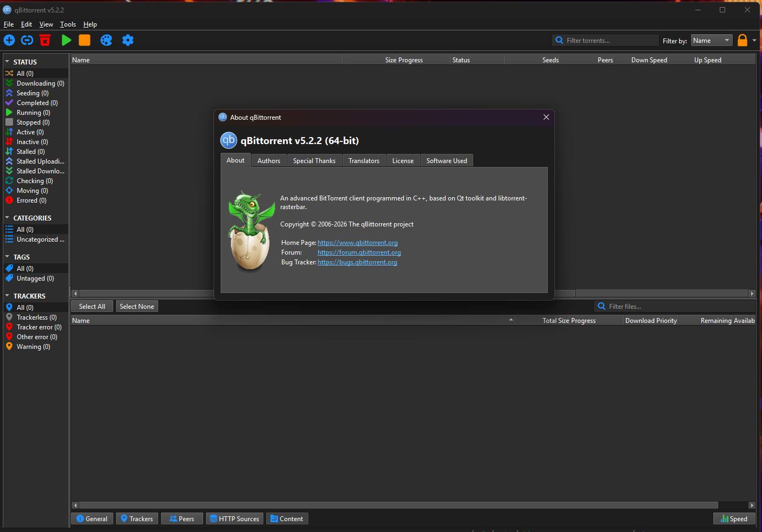The width and height of the screenshot is (762, 532).
Task: Open the Help menu
Action: 90,24
